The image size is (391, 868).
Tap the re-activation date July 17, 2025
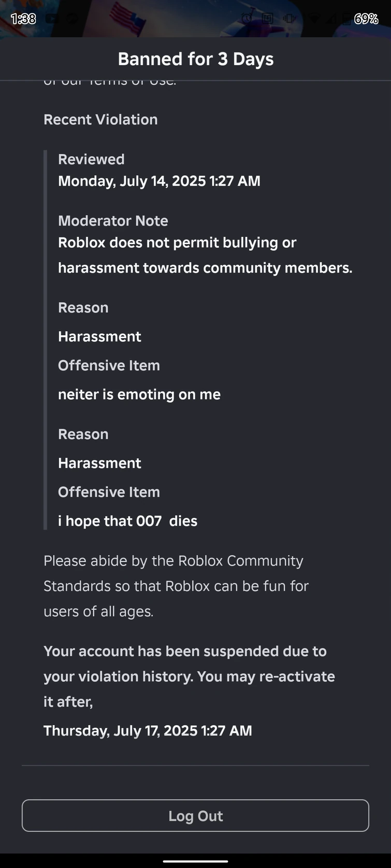pos(148,730)
